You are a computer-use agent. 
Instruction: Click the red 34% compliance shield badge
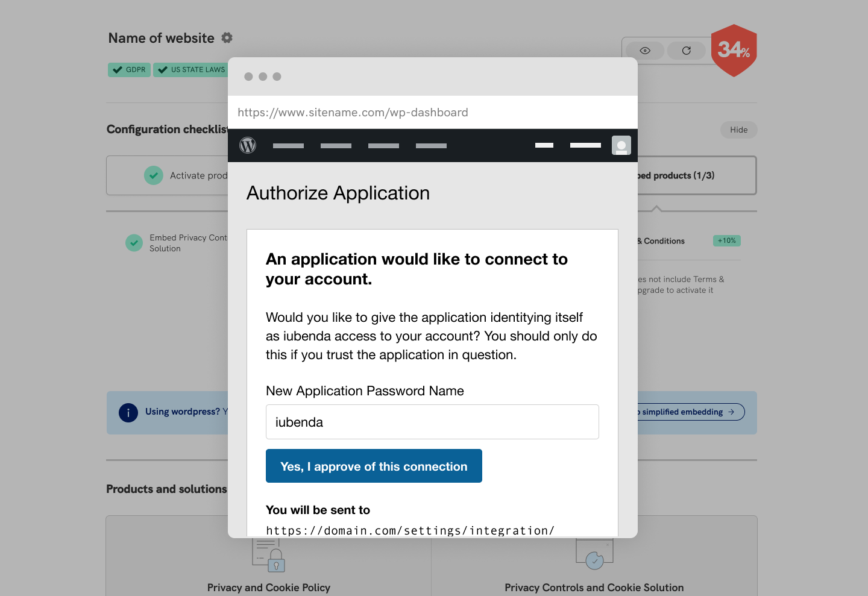(x=734, y=50)
